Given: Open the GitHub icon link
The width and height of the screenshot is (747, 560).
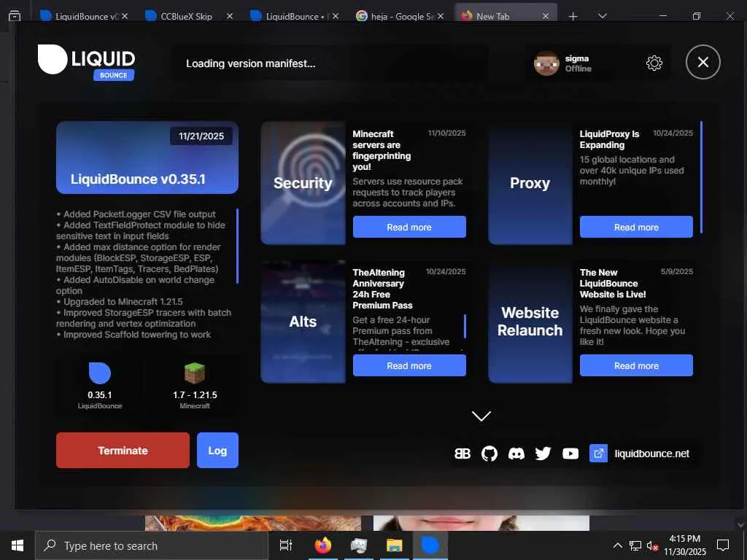Looking at the screenshot, I should coord(489,454).
